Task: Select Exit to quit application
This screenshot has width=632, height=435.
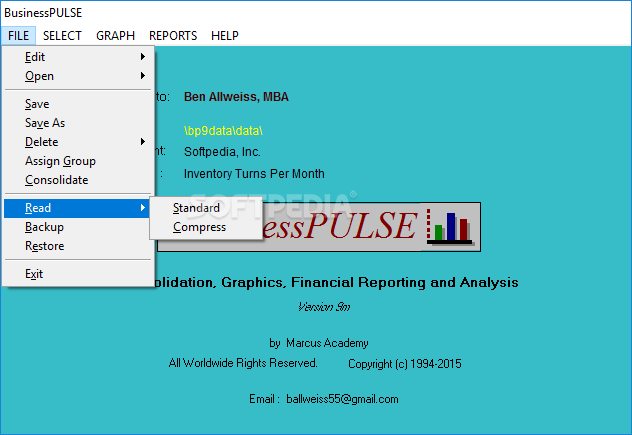Action: point(77,274)
